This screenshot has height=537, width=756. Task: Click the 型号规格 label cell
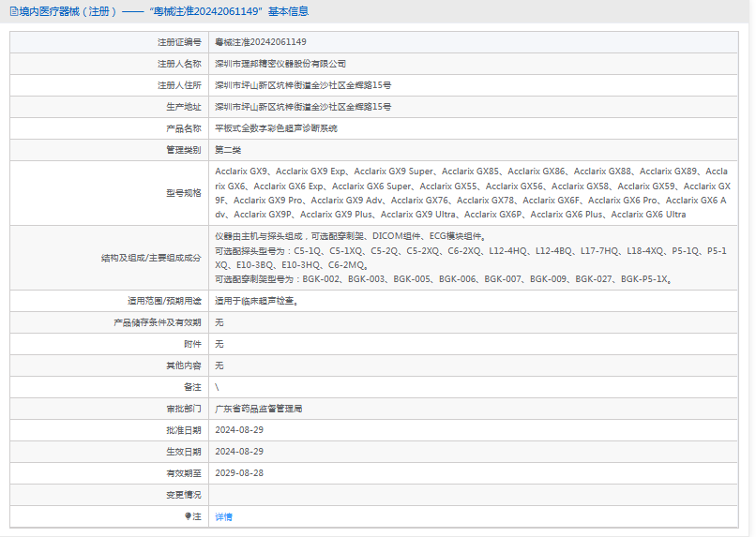click(x=110, y=193)
